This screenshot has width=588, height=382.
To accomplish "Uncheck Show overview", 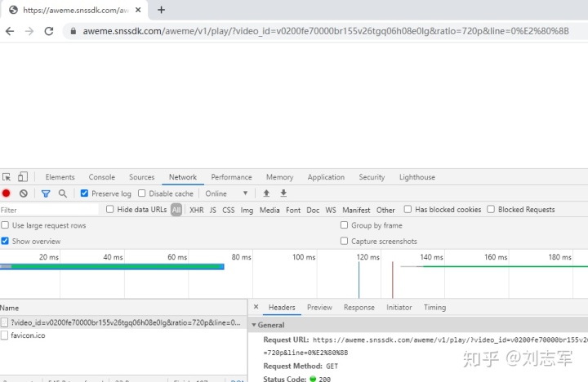I will (5, 241).
